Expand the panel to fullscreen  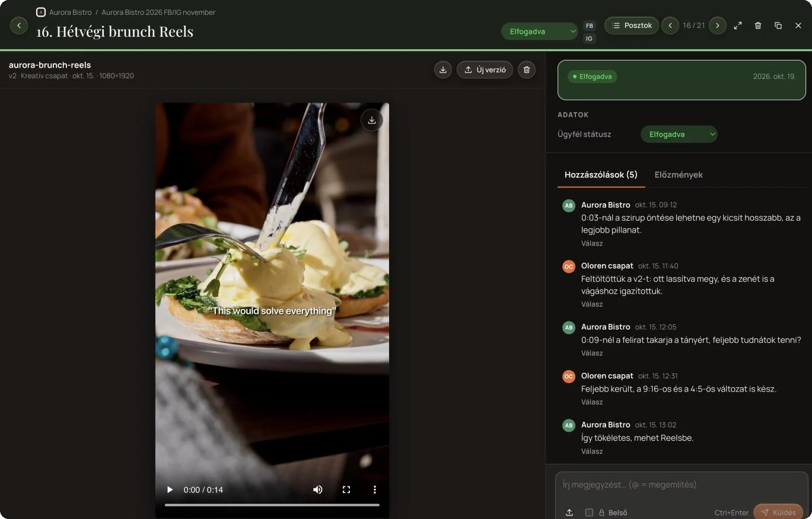pyautogui.click(x=738, y=26)
